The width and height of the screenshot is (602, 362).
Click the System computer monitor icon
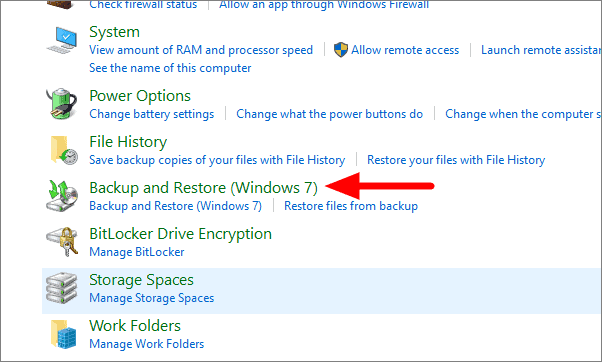coord(62,41)
